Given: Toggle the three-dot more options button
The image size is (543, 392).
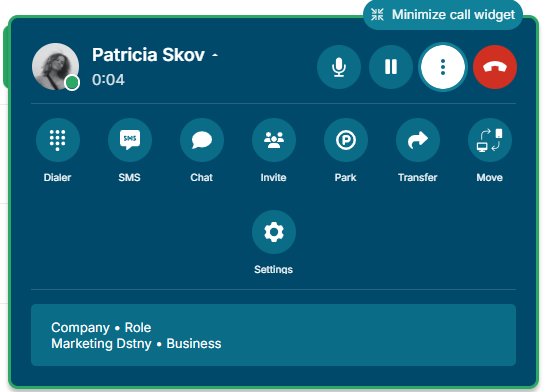Looking at the screenshot, I should tap(443, 67).
